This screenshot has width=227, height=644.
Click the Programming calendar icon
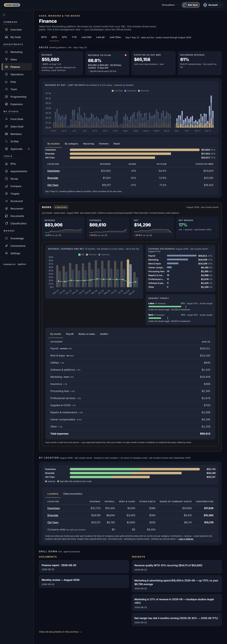(7, 97)
